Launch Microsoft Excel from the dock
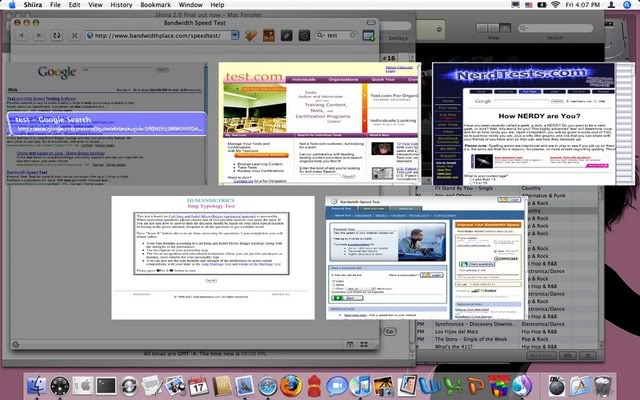 point(453,385)
